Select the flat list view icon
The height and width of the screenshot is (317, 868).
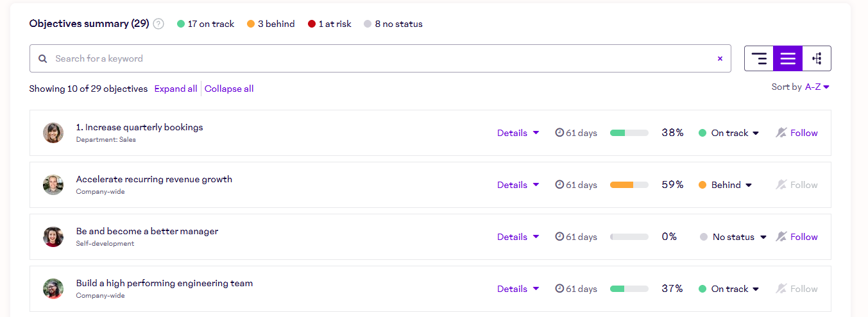[x=788, y=58]
